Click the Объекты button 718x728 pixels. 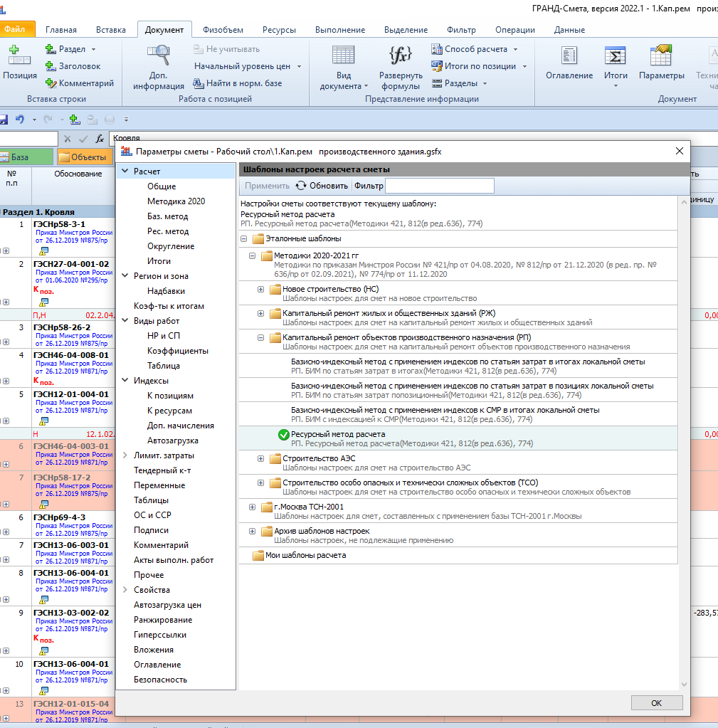85,157
